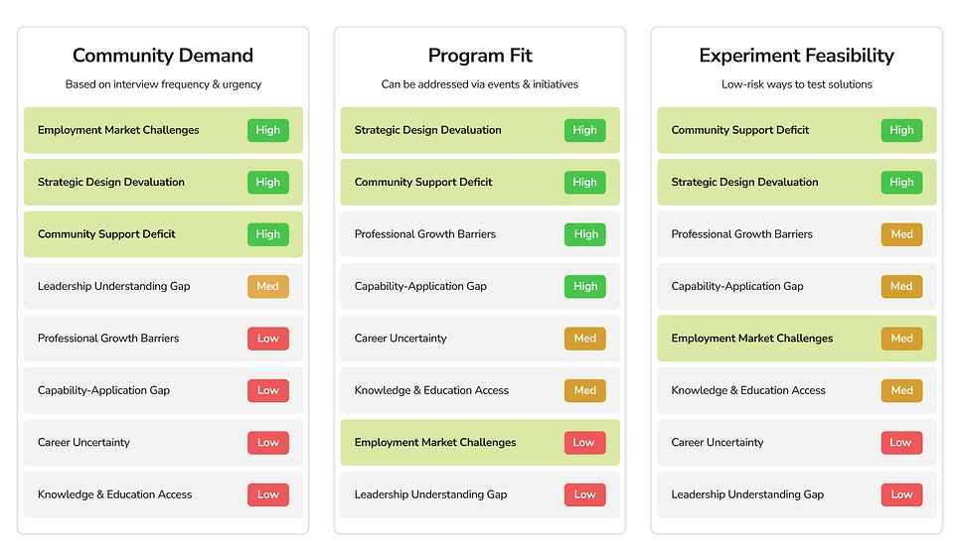Click Med badge for Employment Market Challenges
The width and height of the screenshot is (960, 560).
click(x=901, y=339)
